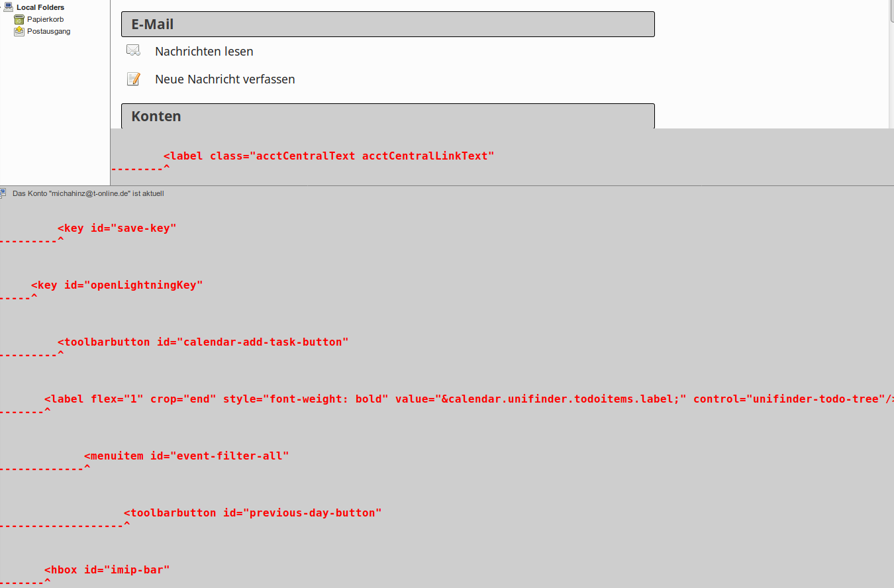Image resolution: width=894 pixels, height=588 pixels.
Task: Click the Neue Nachricht verfassen link
Action: click(x=225, y=79)
